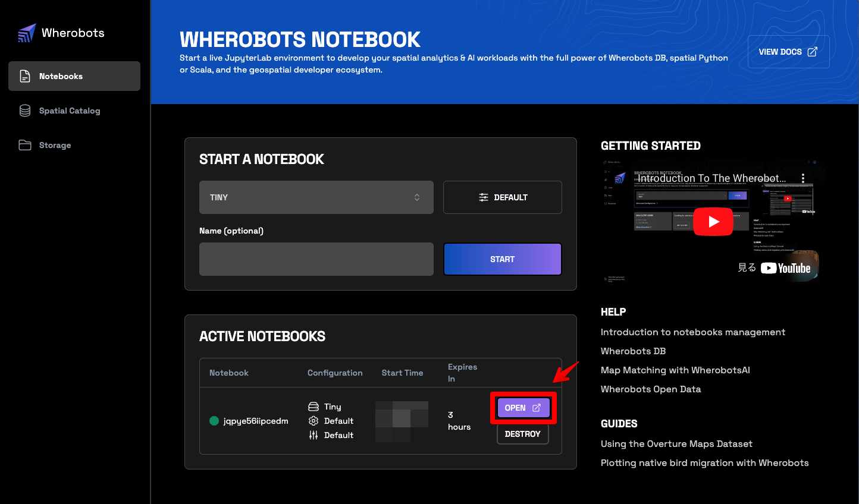Viewport: 859px width, 504px height.
Task: Click the external link icon beside VIEW DOCS
Action: (813, 52)
